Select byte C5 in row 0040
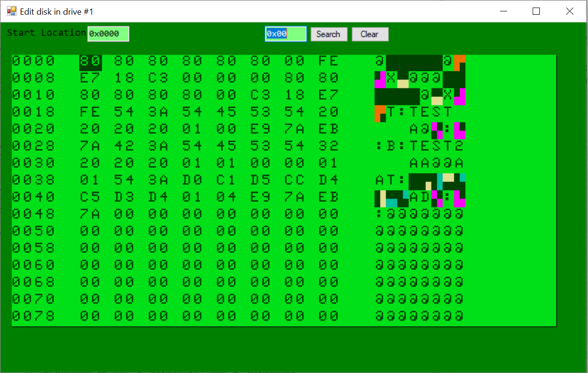 90,197
